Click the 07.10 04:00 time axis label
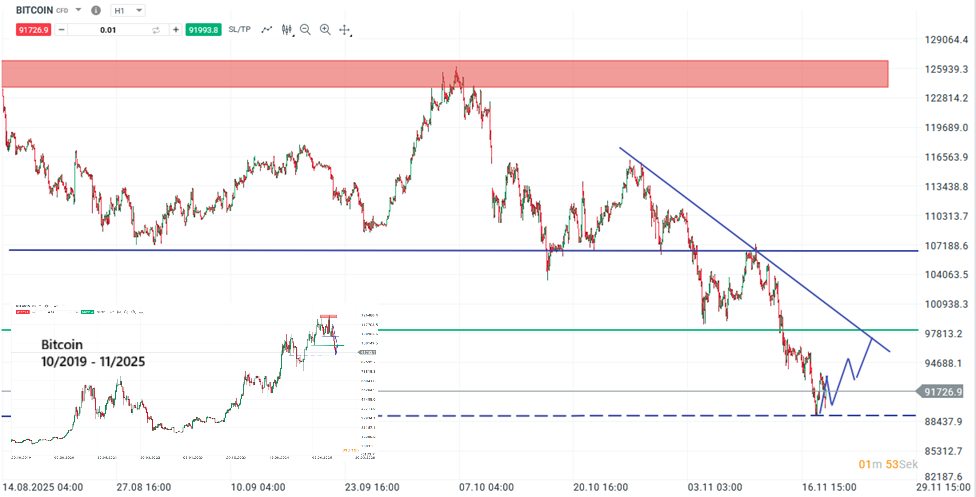 coord(486,486)
